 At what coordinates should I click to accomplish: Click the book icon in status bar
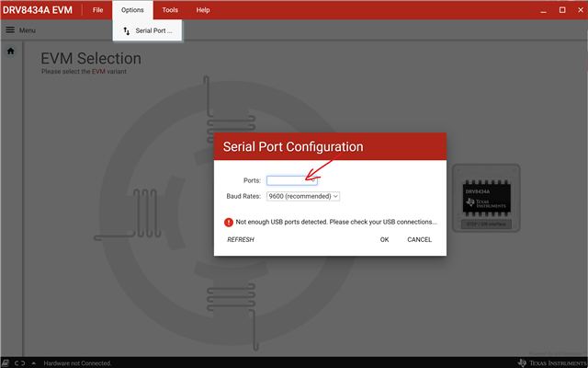6,363
